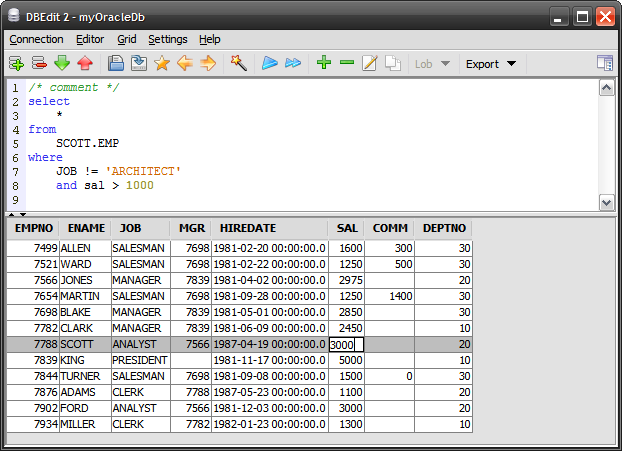This screenshot has height=451, width=622.
Task: Click the yellow star favorites icon
Action: coord(162,63)
